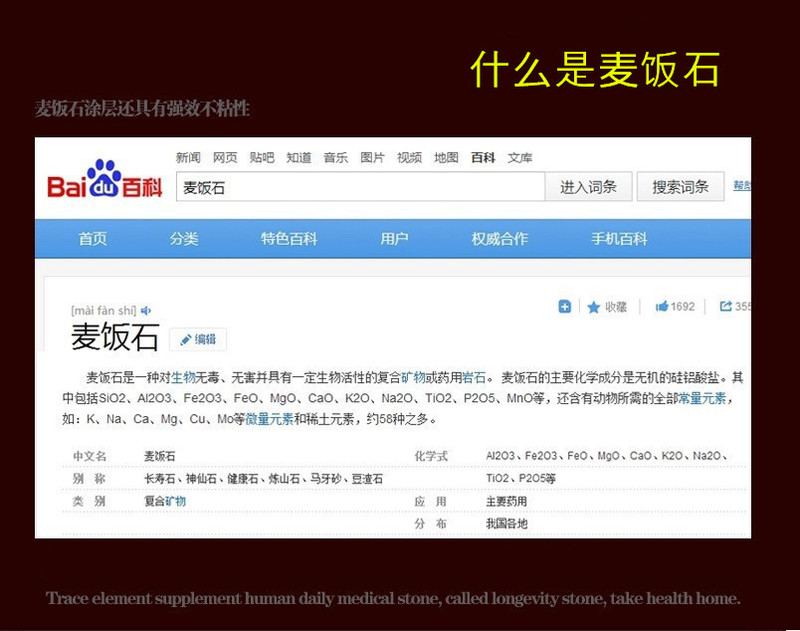Open the 图片 link in the top navigation

tap(372, 158)
